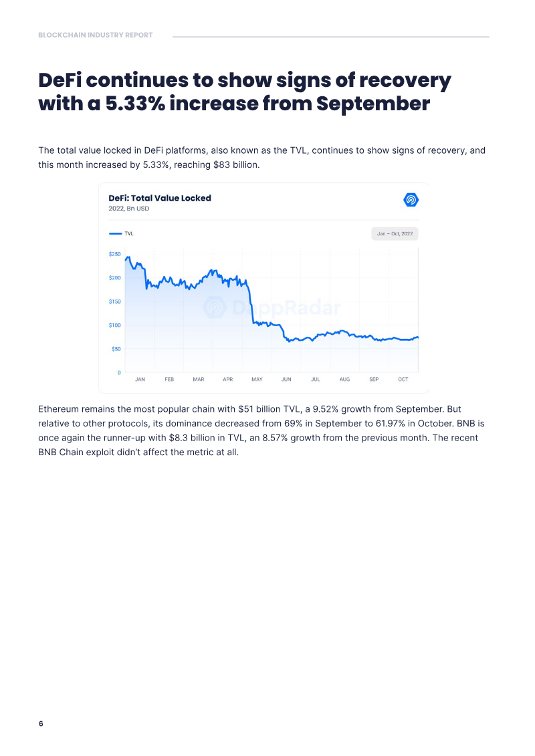Image resolution: width=535 pixels, height=756 pixels.
Task: Click the OCT label on the x-axis
Action: click(x=403, y=380)
